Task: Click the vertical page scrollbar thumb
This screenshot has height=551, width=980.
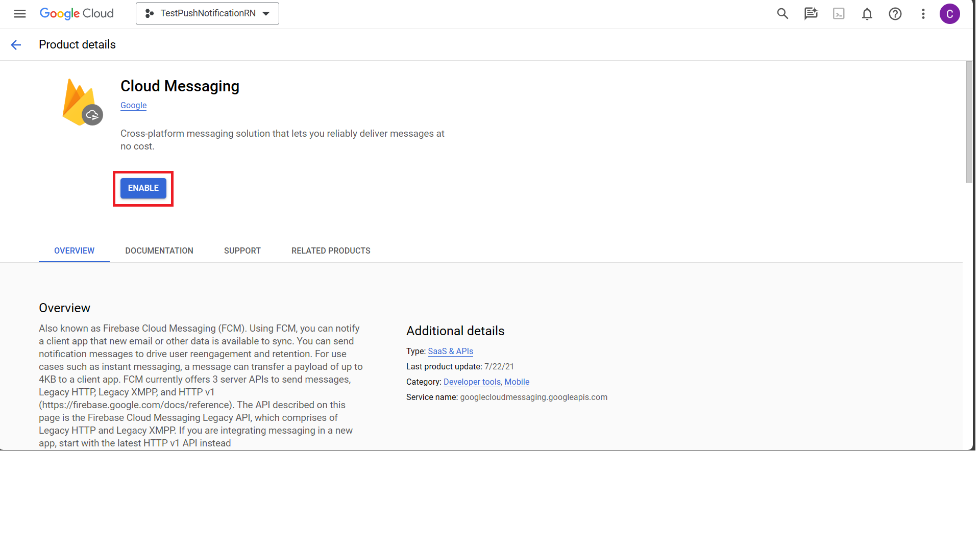Action: (x=969, y=122)
